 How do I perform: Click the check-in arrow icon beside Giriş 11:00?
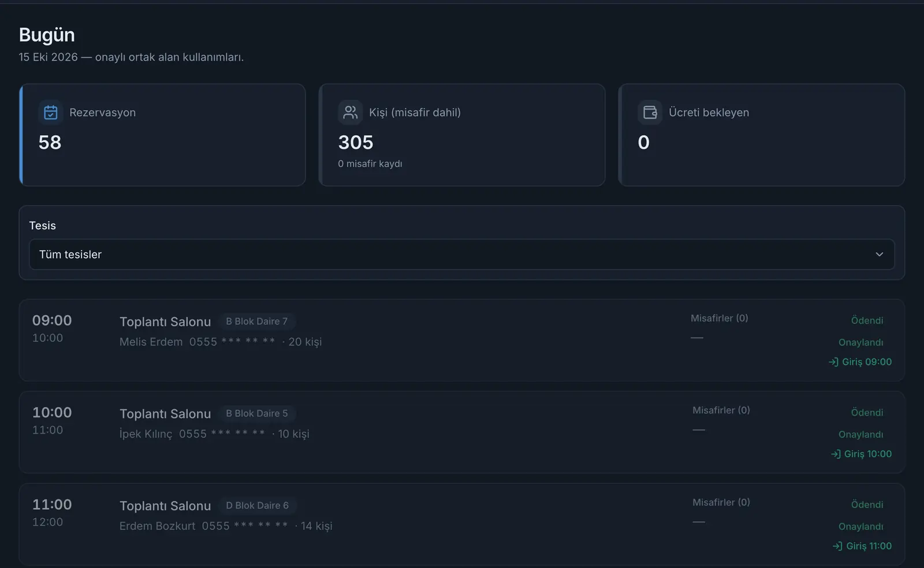coord(837,546)
